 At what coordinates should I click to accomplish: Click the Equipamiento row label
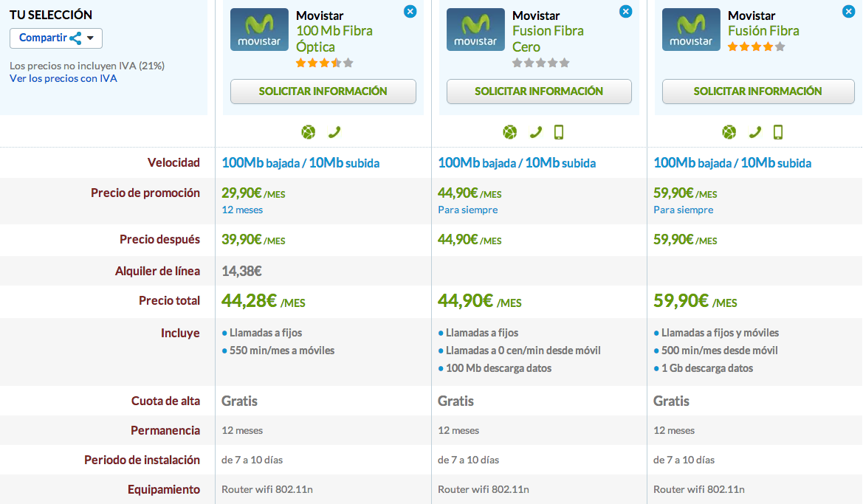163,490
